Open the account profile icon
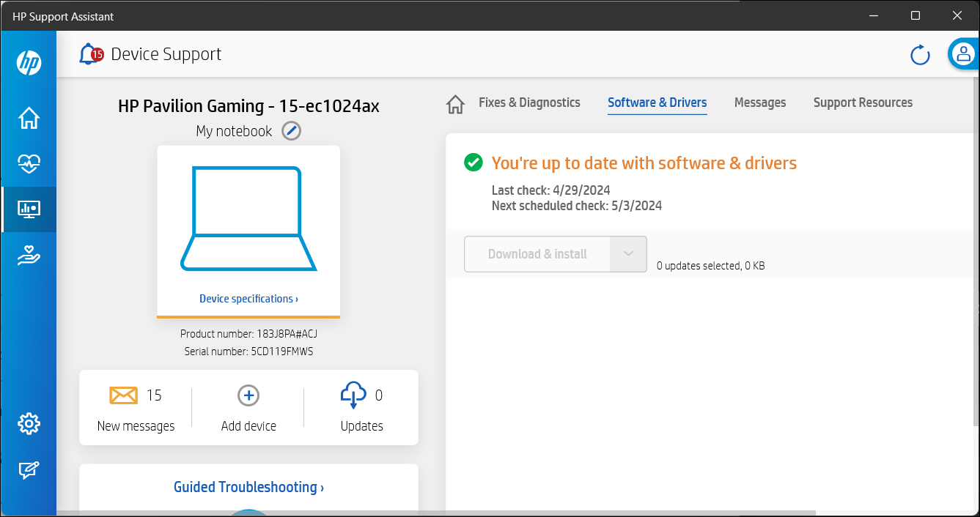Image resolution: width=980 pixels, height=517 pixels. tap(964, 53)
